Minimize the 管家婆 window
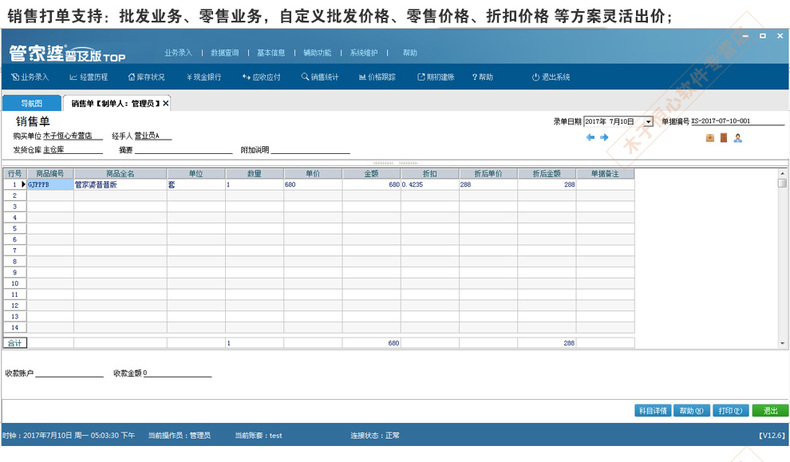Image resolution: width=790 pixels, height=462 pixels. tap(746, 36)
